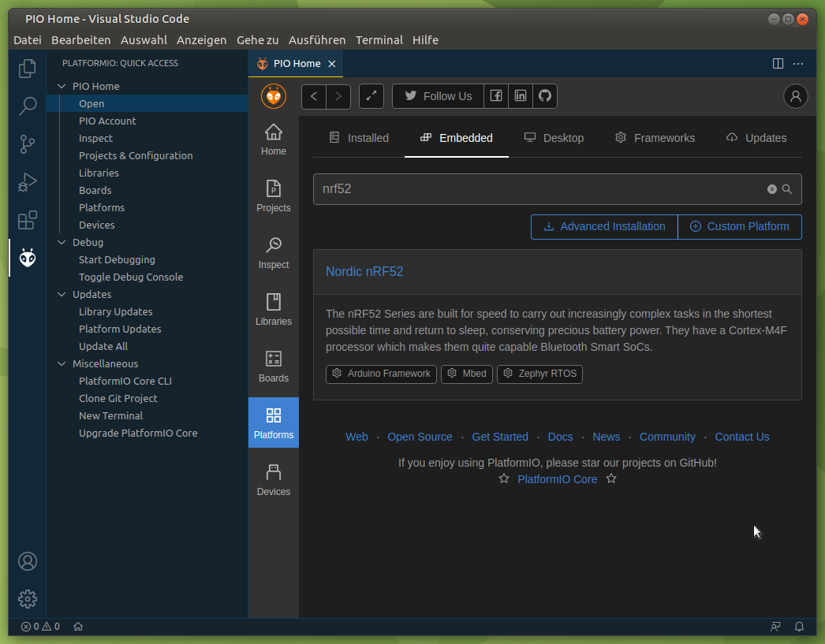The height and width of the screenshot is (644, 825).
Task: Click into the nrf52 search input field
Action: pyautogui.click(x=536, y=189)
